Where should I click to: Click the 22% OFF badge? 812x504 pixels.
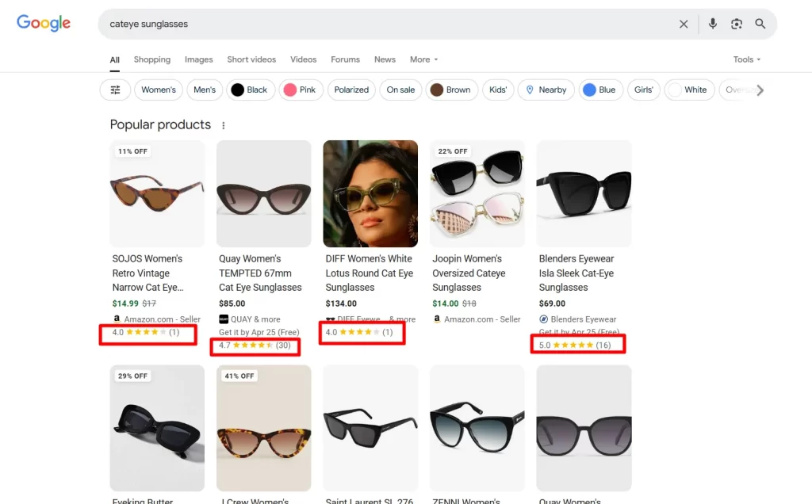(453, 151)
